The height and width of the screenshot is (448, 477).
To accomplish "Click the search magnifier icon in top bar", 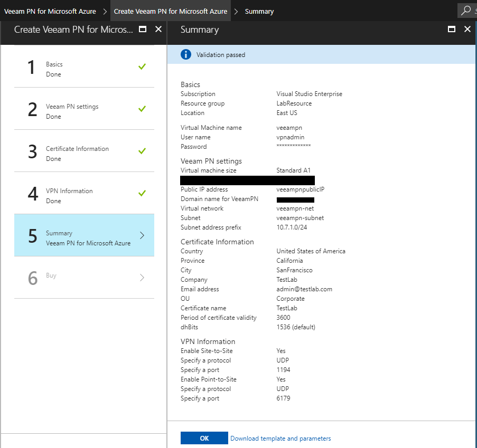I will [x=466, y=11].
